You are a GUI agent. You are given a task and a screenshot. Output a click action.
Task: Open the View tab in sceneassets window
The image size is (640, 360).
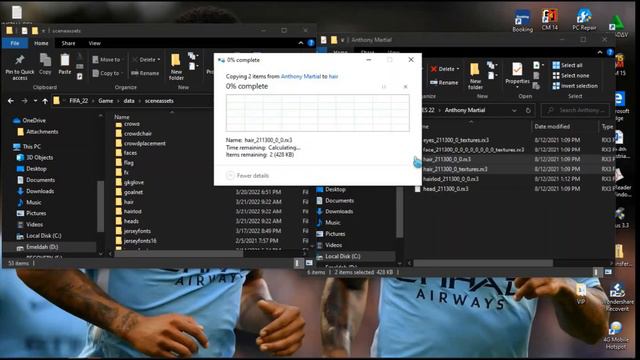pyautogui.click(x=94, y=43)
